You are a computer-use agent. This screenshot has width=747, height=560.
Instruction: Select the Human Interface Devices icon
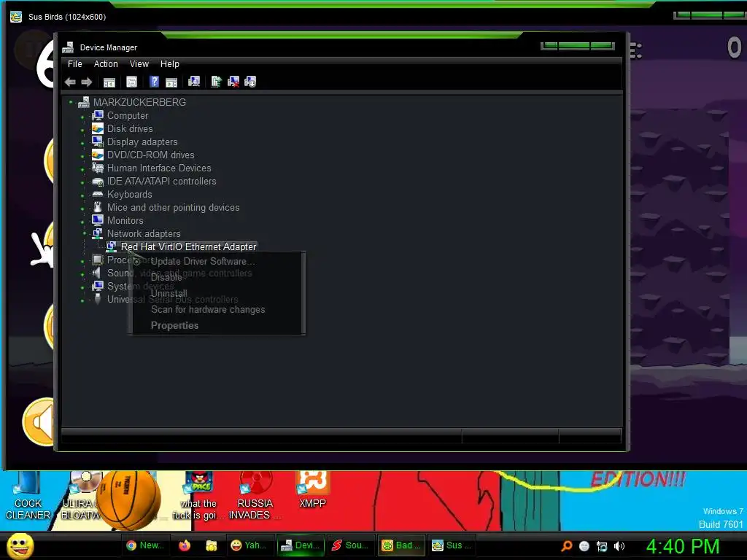pos(98,168)
